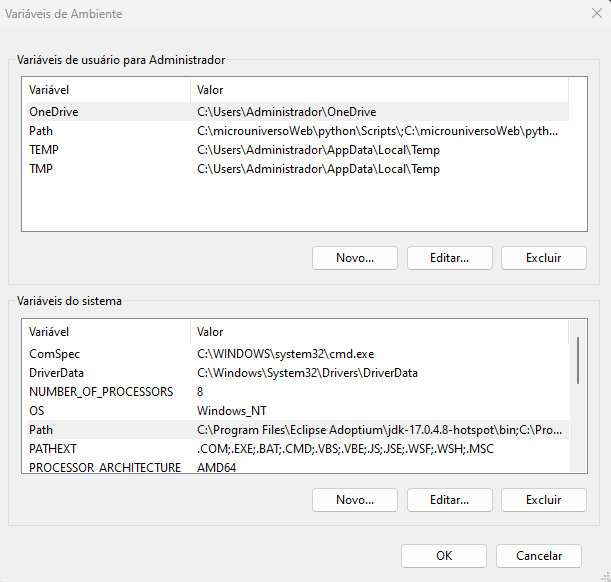Select the TMP user variable row
The image size is (611, 582).
coord(298,169)
